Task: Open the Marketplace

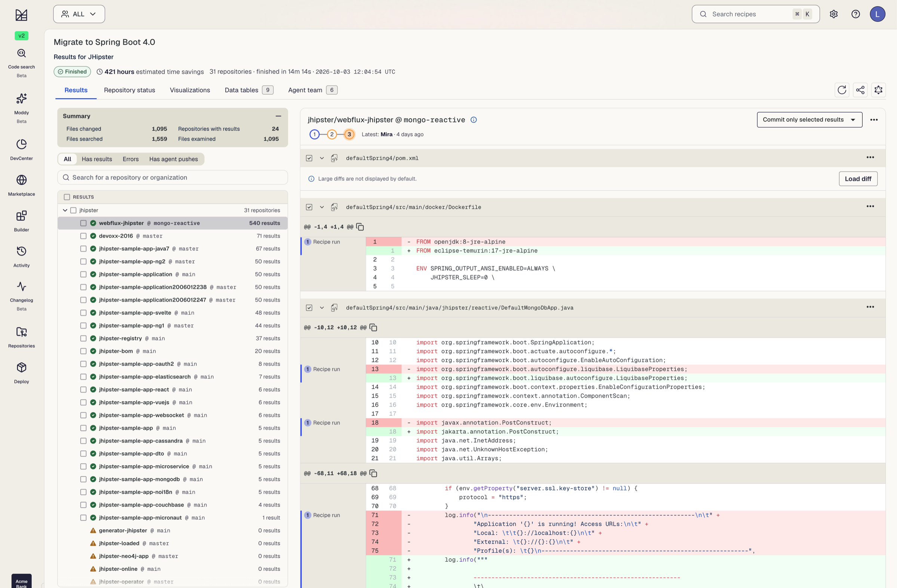Action: pyautogui.click(x=21, y=185)
